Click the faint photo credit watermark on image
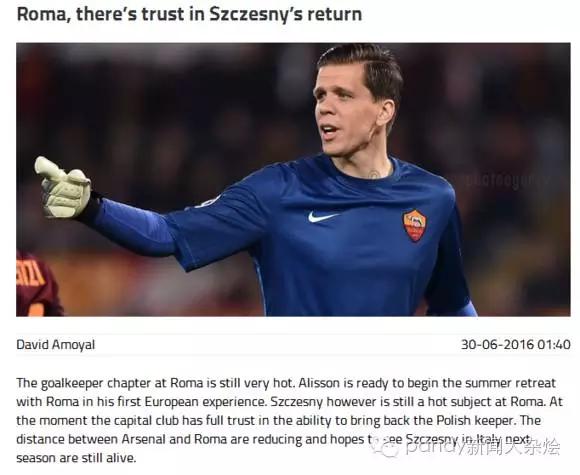 [506, 180]
